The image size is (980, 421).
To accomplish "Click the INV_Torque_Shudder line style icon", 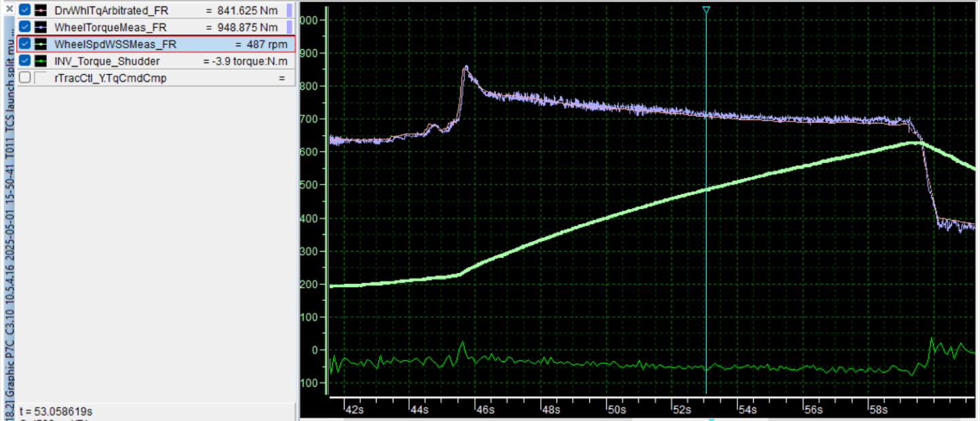I will (41, 61).
